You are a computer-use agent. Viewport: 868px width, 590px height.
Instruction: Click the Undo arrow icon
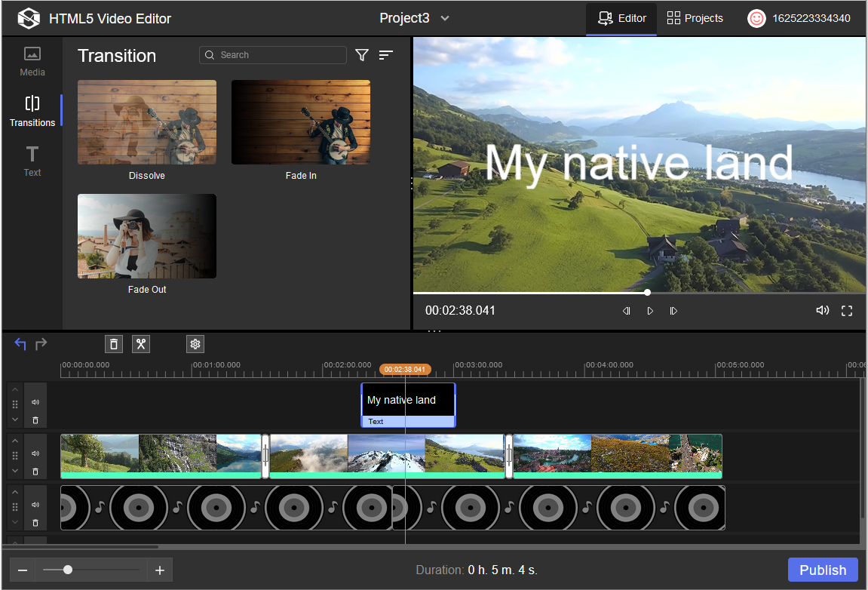coord(20,343)
